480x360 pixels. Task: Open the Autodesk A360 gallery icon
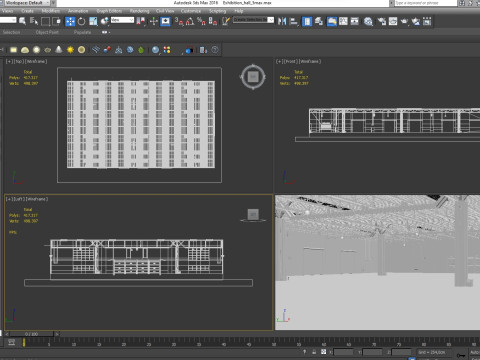tap(427, 21)
